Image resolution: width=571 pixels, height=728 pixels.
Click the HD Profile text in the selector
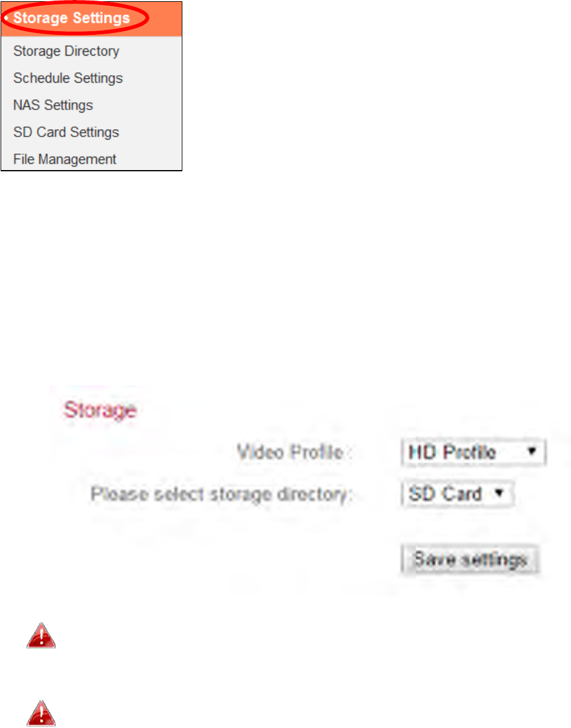click(x=452, y=451)
